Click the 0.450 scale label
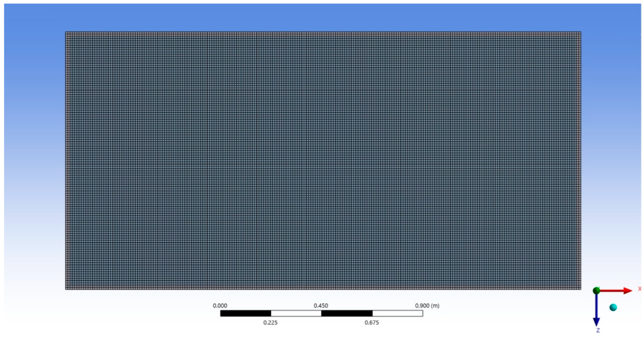 tap(321, 305)
